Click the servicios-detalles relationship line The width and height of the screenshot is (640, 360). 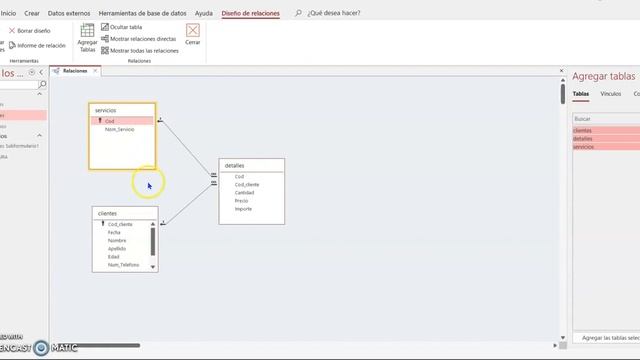click(186, 147)
